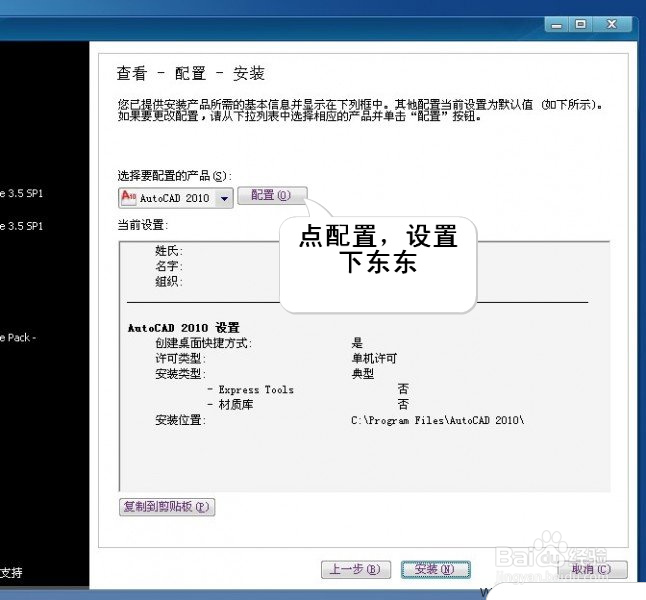Go back with 上一步 (B) button
The image size is (646, 600).
(x=356, y=570)
